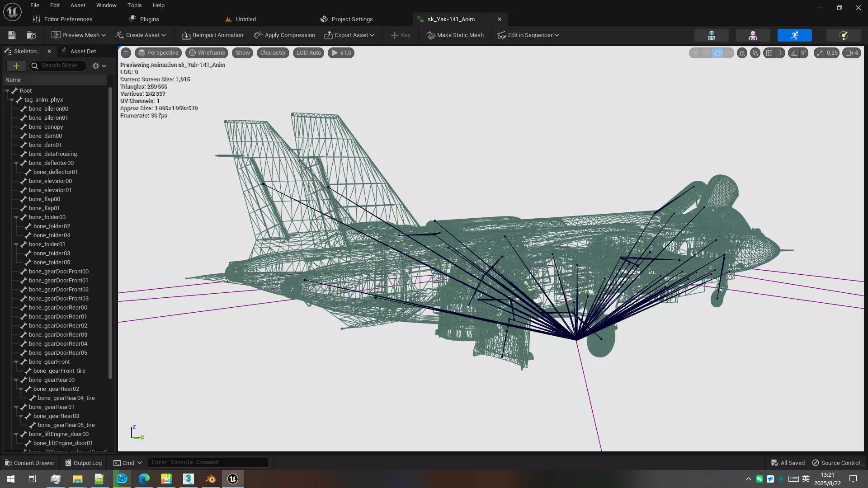
Task: Close the sk_Yak-141_Anim tab
Action: tap(500, 19)
